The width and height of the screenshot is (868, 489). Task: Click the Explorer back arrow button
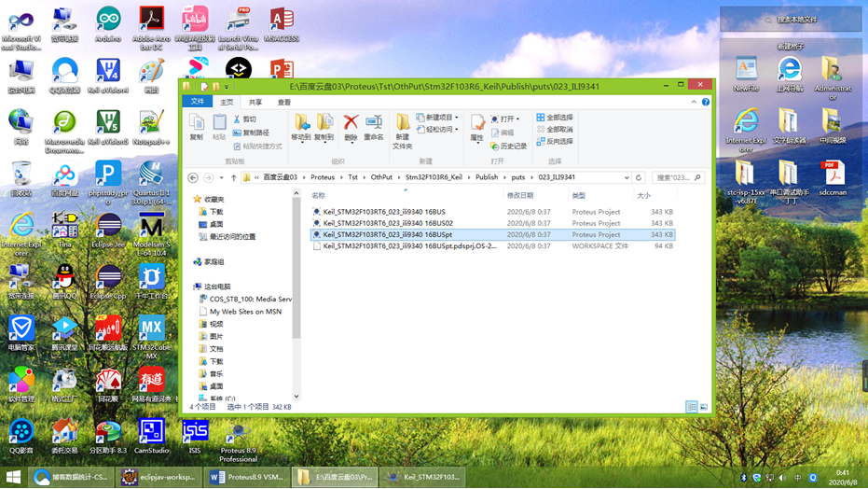193,177
